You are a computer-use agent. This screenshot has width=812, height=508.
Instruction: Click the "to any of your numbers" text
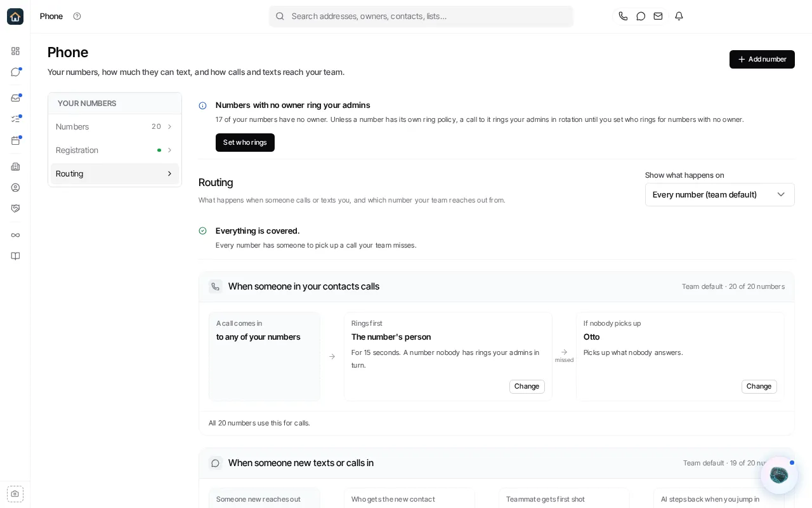click(258, 337)
